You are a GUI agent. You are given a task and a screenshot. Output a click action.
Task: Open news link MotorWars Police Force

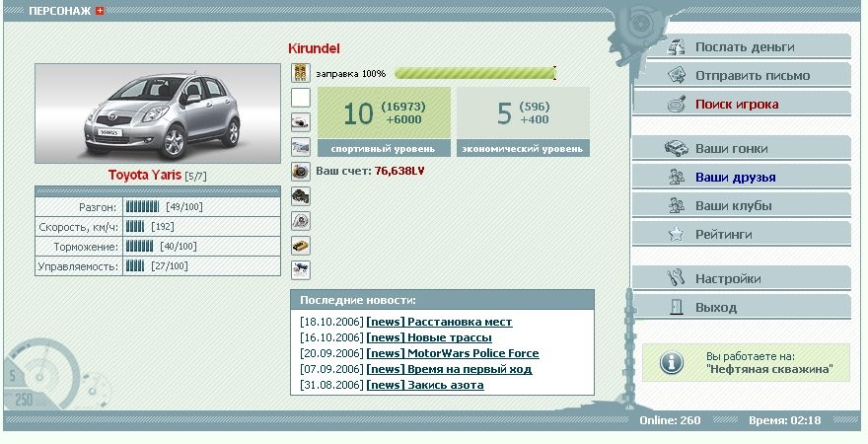point(453,353)
